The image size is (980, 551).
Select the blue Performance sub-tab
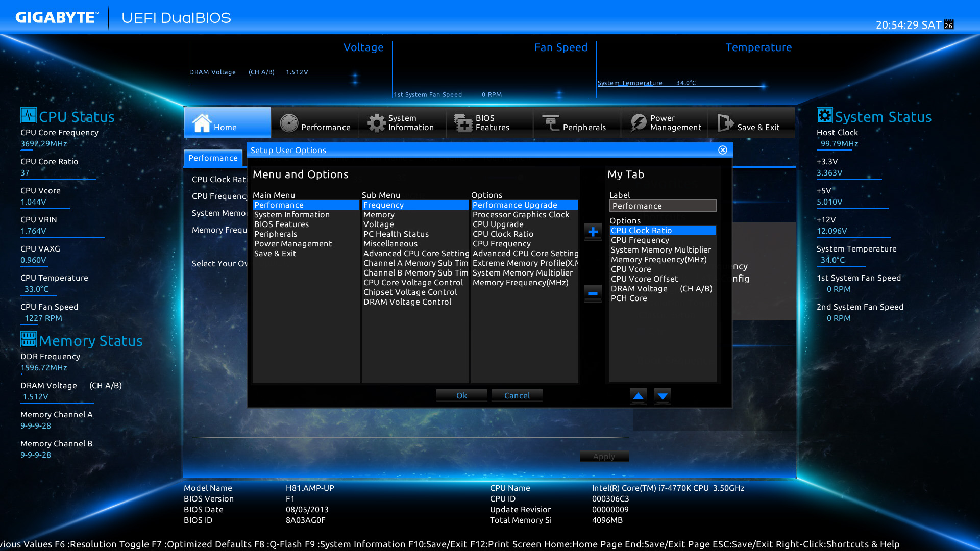coord(213,158)
